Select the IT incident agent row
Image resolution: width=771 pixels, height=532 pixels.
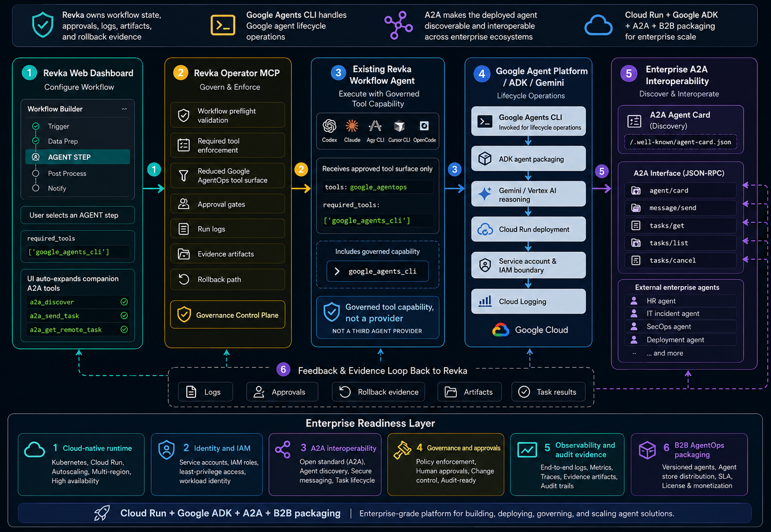(x=680, y=314)
